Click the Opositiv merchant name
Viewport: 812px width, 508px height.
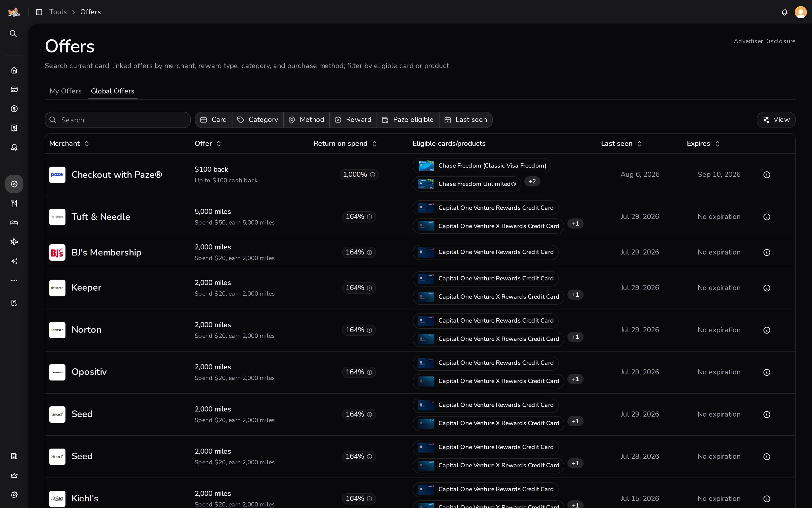click(x=89, y=372)
